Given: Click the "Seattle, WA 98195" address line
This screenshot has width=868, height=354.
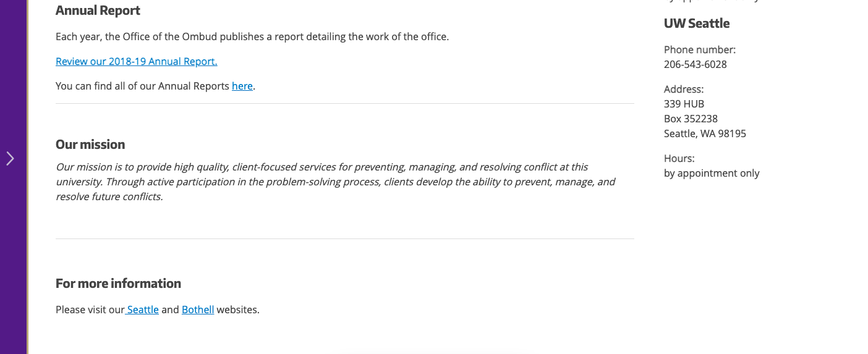Looking at the screenshot, I should pos(705,133).
